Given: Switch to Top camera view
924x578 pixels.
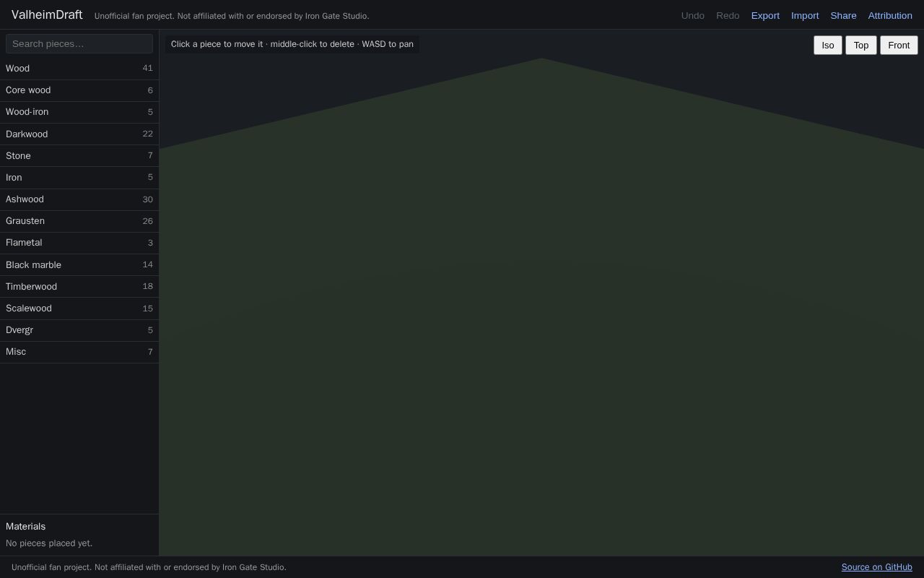Looking at the screenshot, I should [x=861, y=45].
